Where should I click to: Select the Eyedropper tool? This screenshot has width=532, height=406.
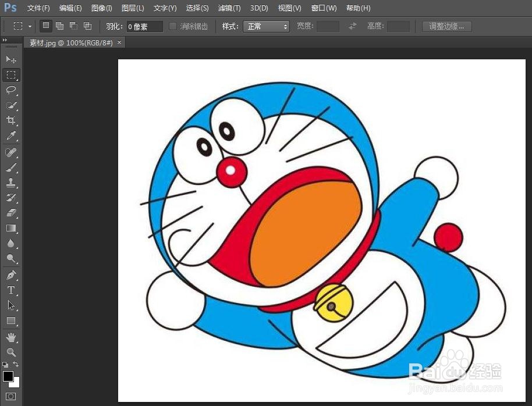11,136
